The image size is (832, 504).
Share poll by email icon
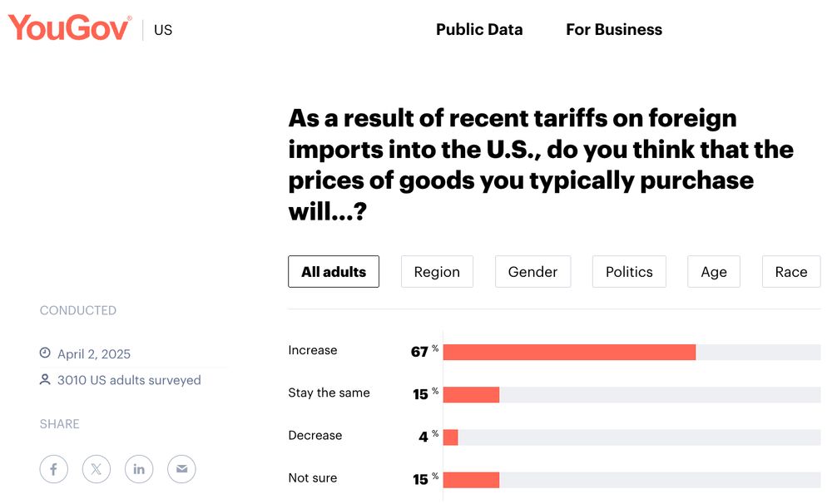[181, 469]
